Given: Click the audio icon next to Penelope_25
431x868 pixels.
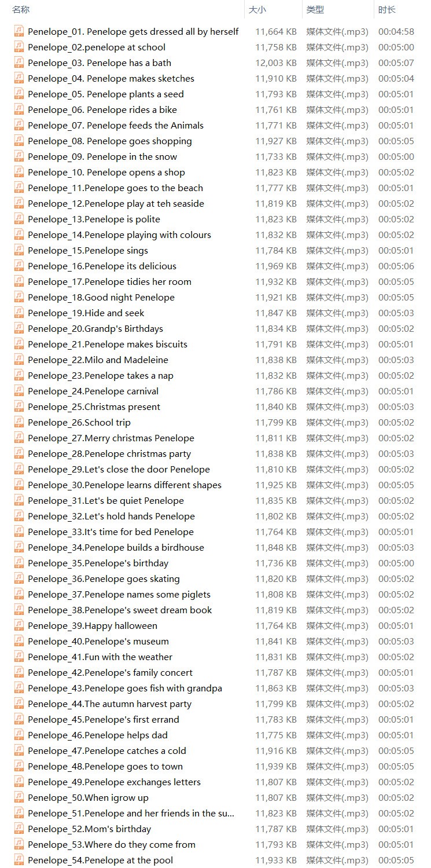Looking at the screenshot, I should click(19, 406).
